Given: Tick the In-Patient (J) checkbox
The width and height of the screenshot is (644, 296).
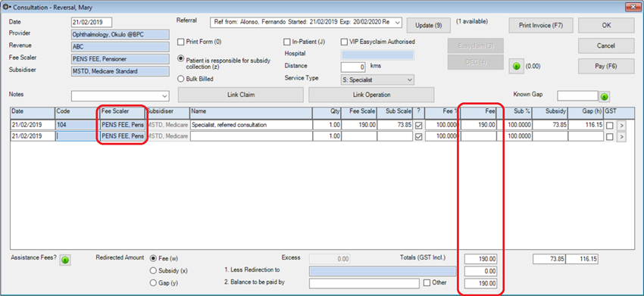Looking at the screenshot, I should [287, 42].
